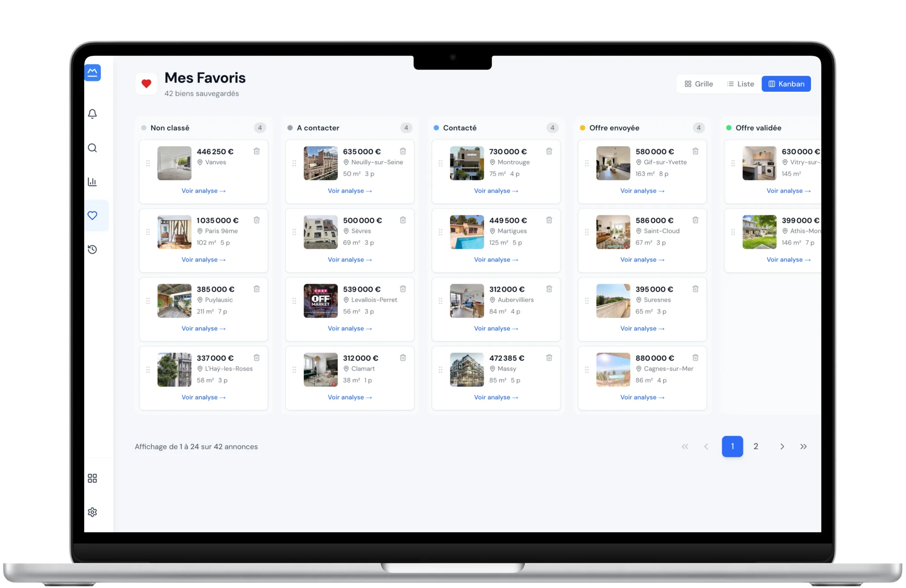Viewport: 906px width, 588px height.
Task: Open the Martigues pool house thumbnail
Action: click(467, 232)
